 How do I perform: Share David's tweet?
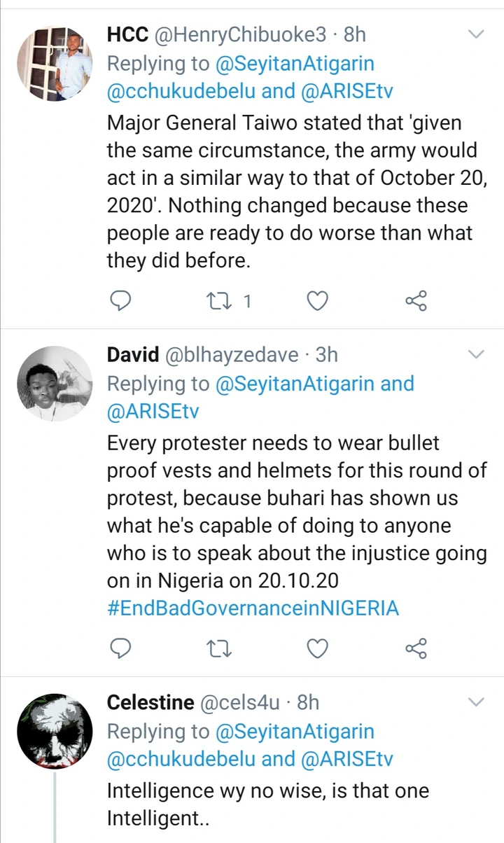pyautogui.click(x=416, y=650)
